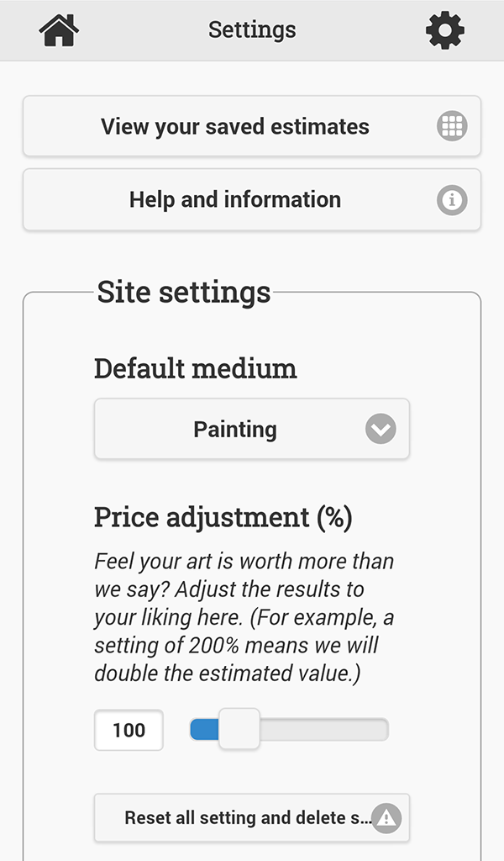Click the grid icon on the saved estimates button

click(x=452, y=126)
